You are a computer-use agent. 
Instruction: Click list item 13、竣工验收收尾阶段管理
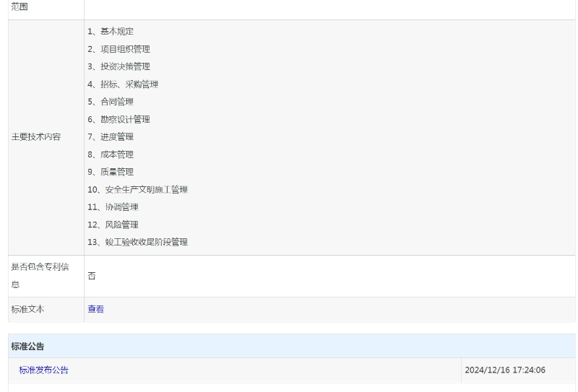pos(137,242)
